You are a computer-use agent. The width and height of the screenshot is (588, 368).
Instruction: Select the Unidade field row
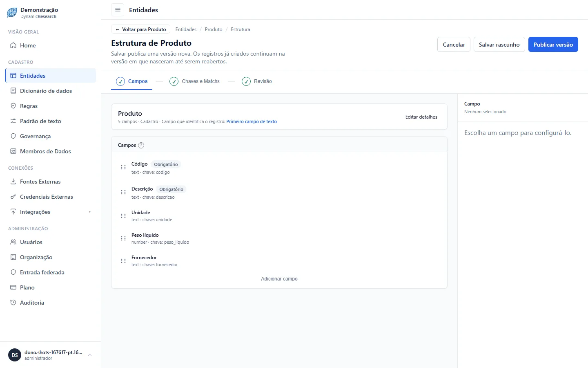tap(279, 216)
